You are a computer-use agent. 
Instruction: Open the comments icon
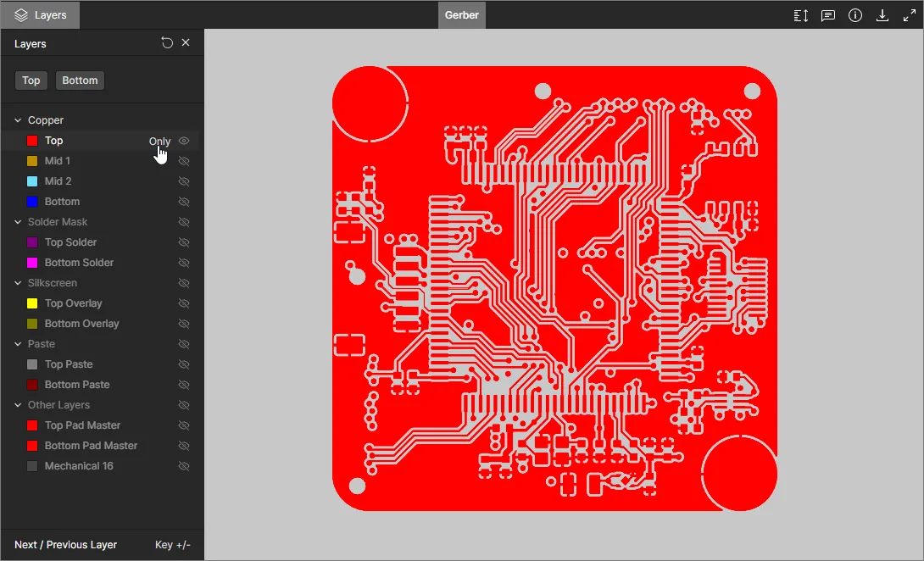tap(828, 15)
